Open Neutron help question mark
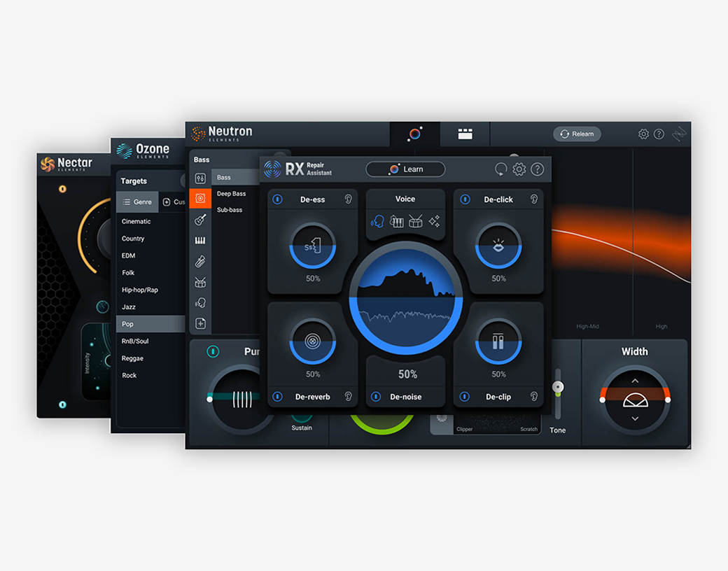This screenshot has width=728, height=571. point(659,134)
